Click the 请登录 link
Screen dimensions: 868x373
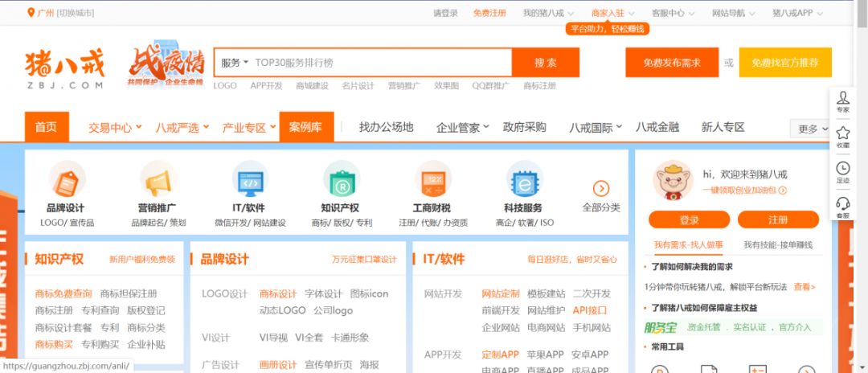tap(445, 14)
